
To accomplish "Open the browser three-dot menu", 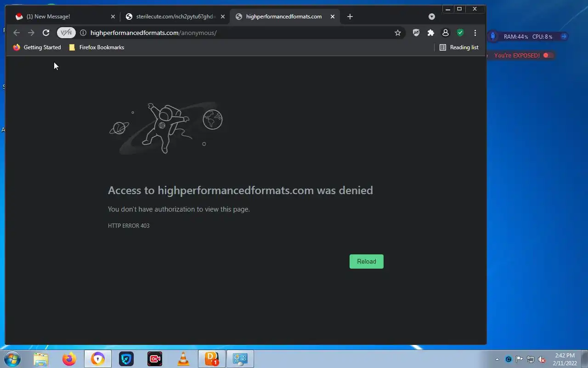I will tap(475, 33).
